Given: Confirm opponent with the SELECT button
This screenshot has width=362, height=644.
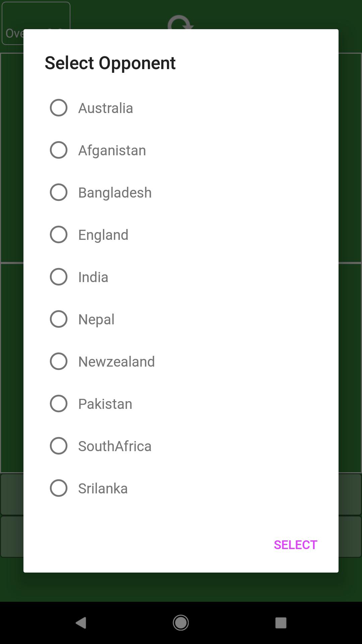Looking at the screenshot, I should pyautogui.click(x=295, y=544).
